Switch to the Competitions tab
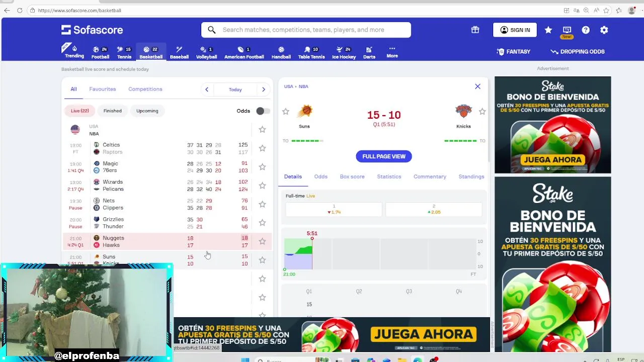 coord(145,89)
